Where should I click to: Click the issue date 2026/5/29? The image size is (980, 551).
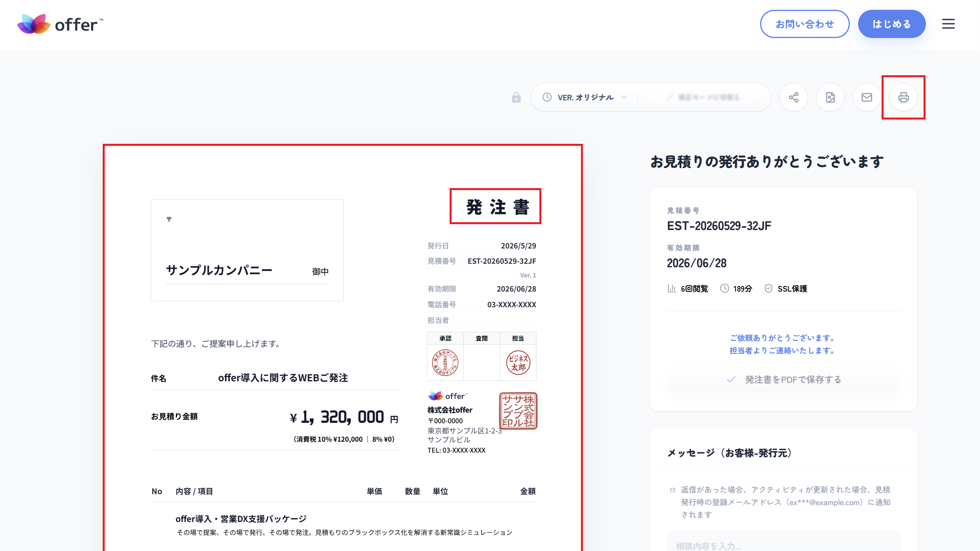pyautogui.click(x=518, y=246)
